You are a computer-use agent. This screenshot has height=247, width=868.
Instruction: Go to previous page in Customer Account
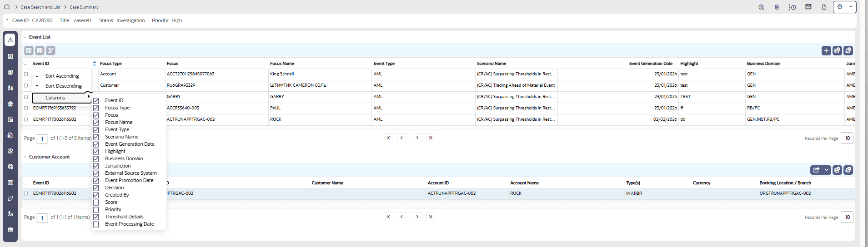pos(401,217)
